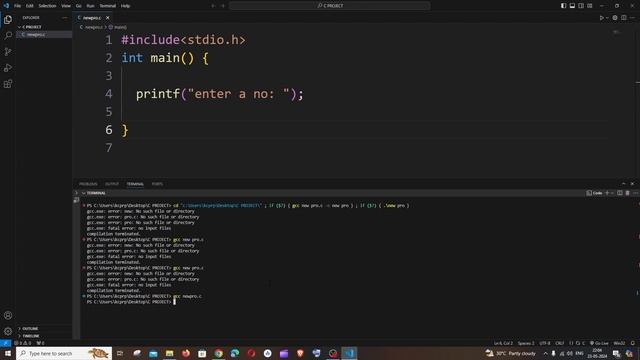Run the C file with play button
Screen dimensions: 640x360
tap(601, 18)
